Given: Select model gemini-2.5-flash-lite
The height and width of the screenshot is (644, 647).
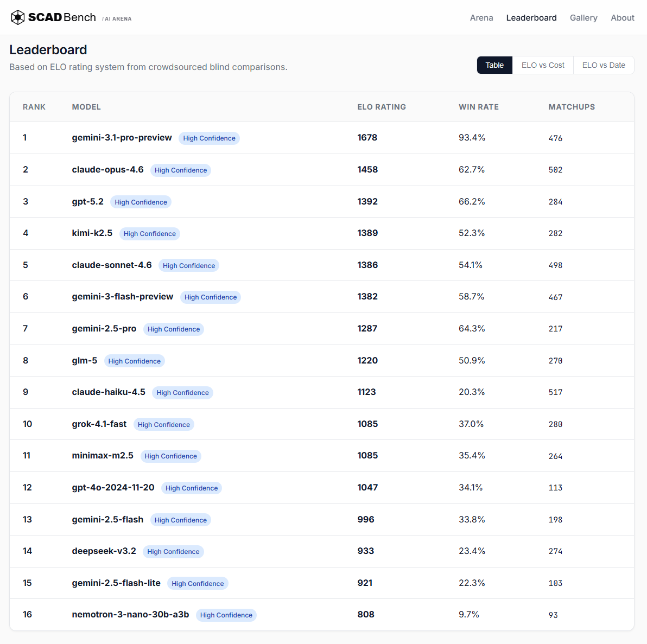Looking at the screenshot, I should 116,583.
